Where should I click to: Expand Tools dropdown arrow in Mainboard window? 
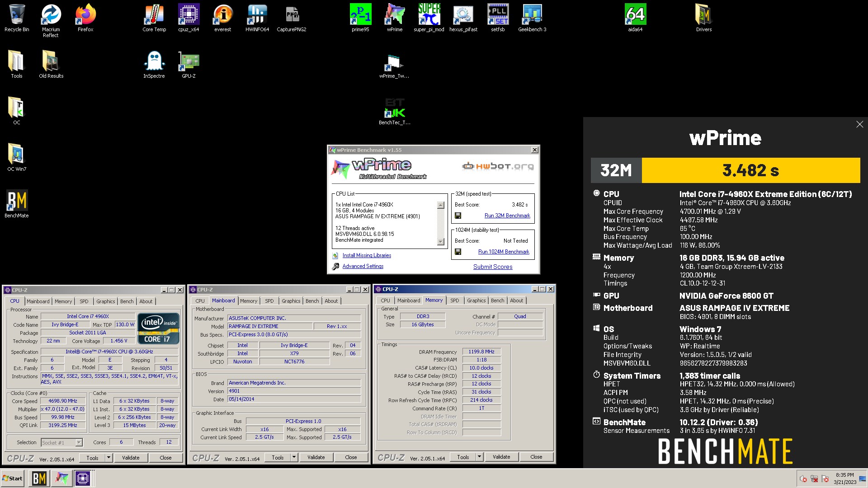pos(294,457)
